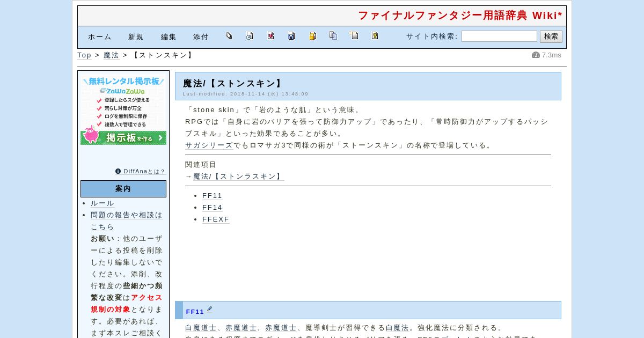Click the 7.3ms load time text
The width and height of the screenshot is (644, 338).
(x=551, y=55)
